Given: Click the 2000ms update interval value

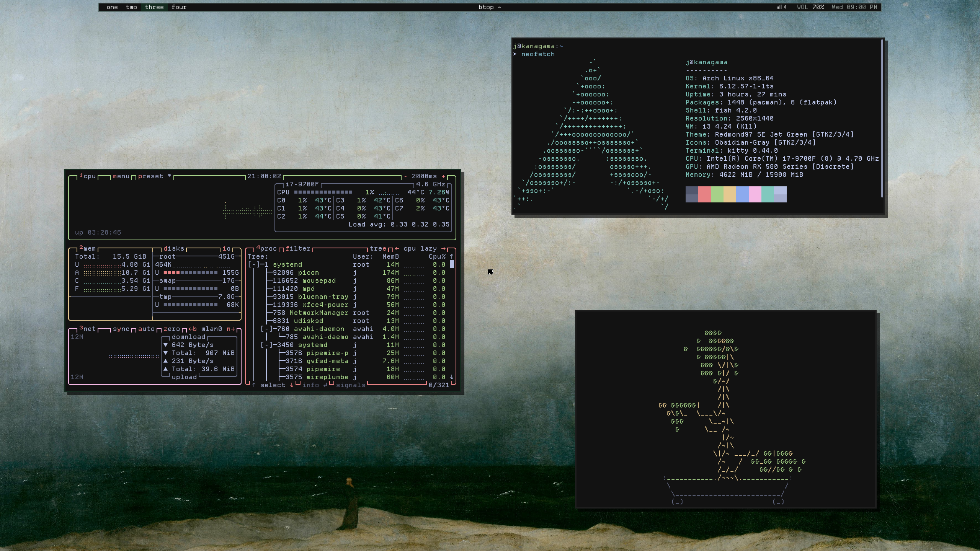Looking at the screenshot, I should pyautogui.click(x=424, y=176).
